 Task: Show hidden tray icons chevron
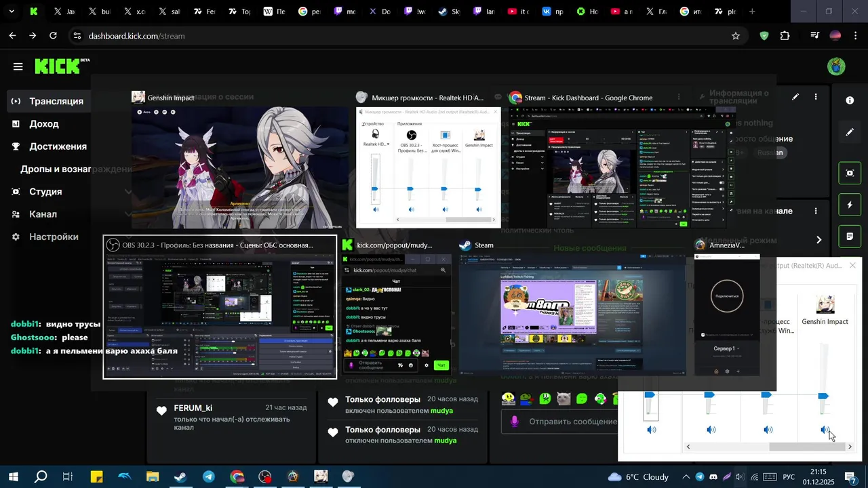(686, 477)
